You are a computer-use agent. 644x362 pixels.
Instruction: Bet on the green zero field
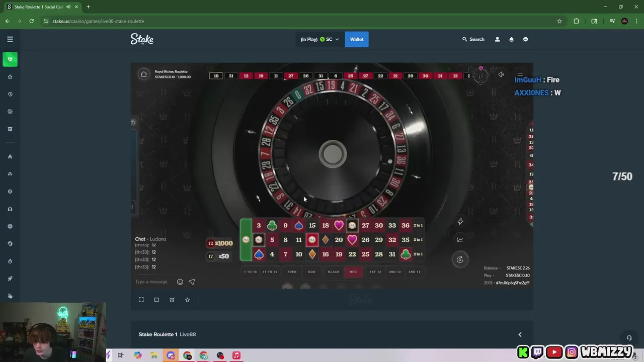pos(246,240)
